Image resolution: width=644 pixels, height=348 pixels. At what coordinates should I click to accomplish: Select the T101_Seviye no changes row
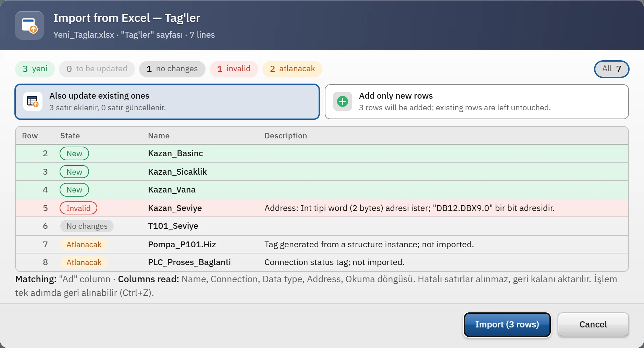point(322,226)
